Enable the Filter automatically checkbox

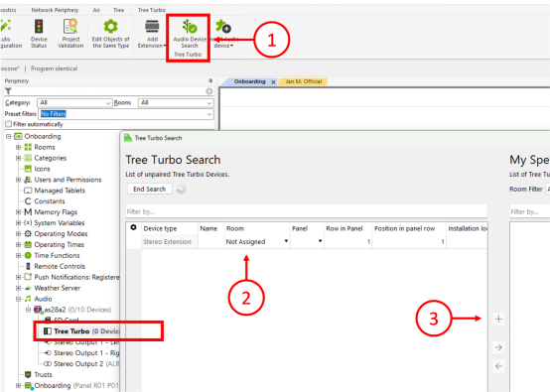[x=8, y=124]
